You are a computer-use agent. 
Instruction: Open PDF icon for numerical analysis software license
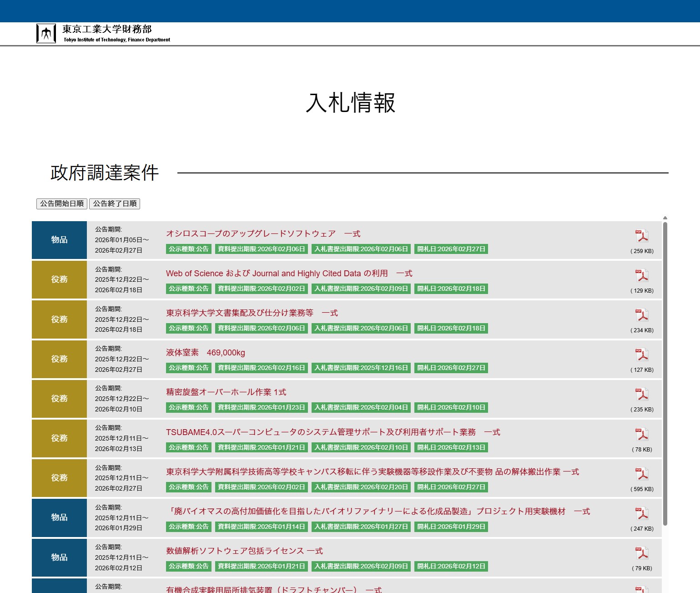tap(642, 553)
